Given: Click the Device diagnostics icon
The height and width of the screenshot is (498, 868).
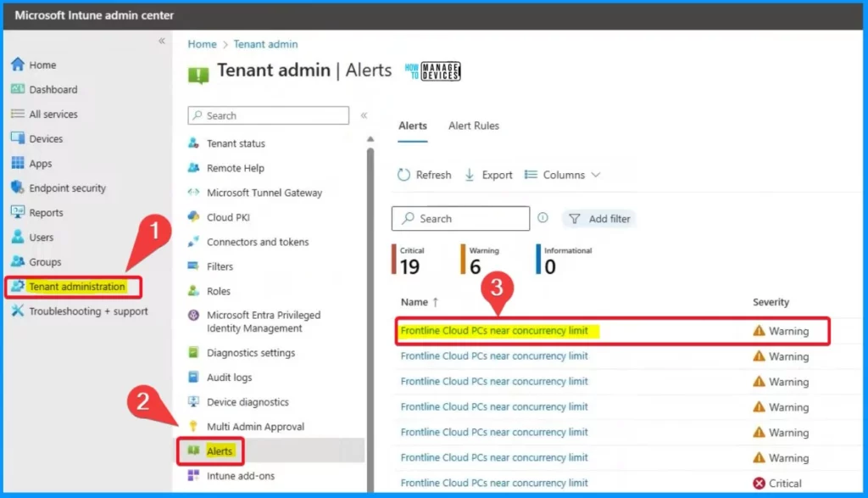Looking at the screenshot, I should point(193,401).
